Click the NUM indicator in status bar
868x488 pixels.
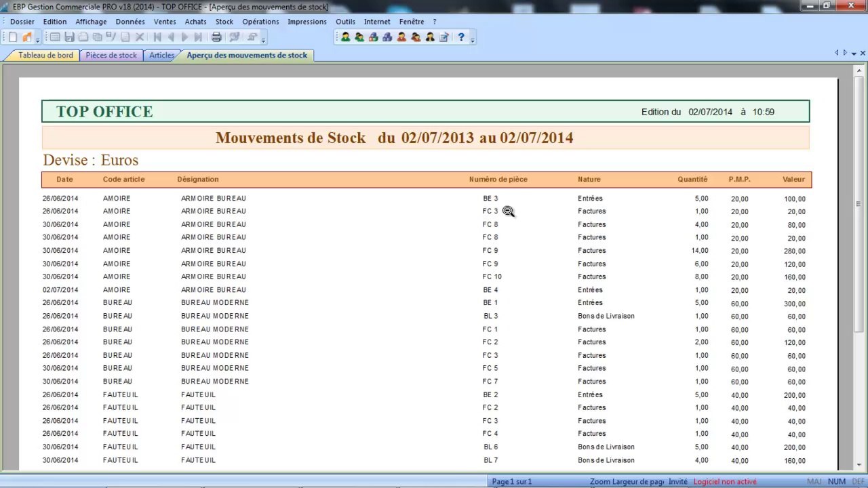(837, 481)
